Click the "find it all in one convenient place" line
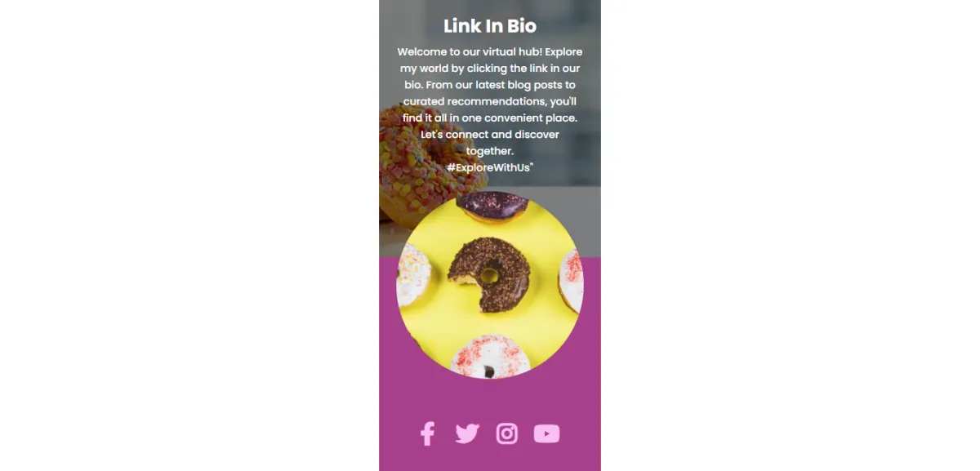980x471 pixels. 490,118
